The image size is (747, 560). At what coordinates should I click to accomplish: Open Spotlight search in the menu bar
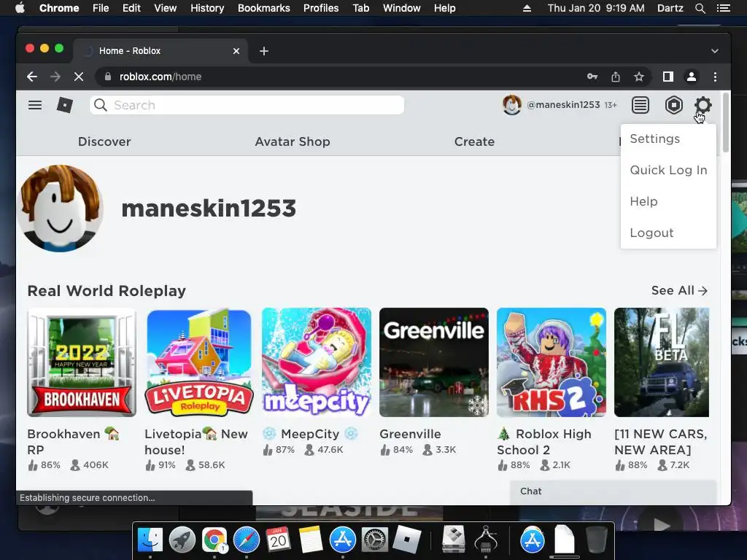click(700, 8)
